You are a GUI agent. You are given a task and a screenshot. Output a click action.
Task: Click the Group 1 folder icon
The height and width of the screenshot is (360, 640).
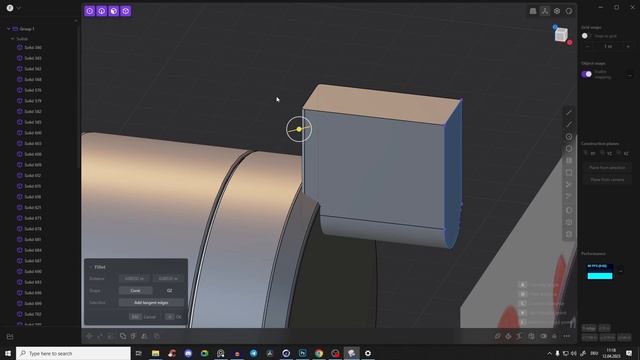coord(16,29)
